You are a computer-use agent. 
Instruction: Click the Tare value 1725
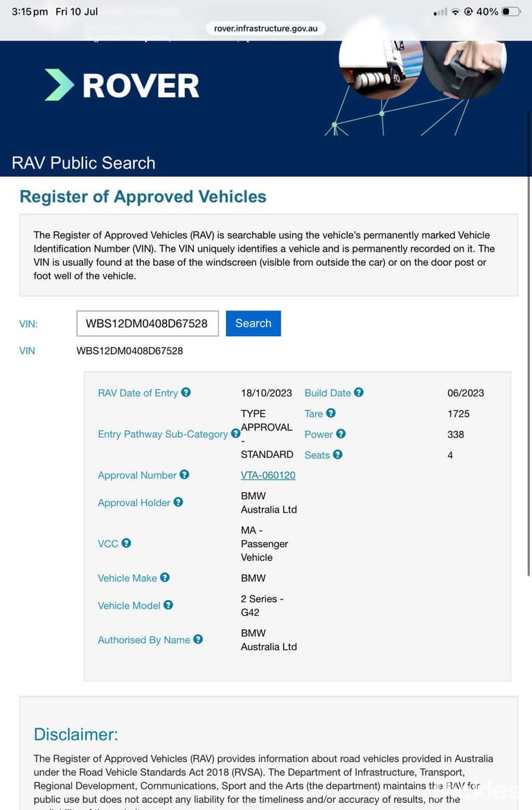[x=459, y=414]
